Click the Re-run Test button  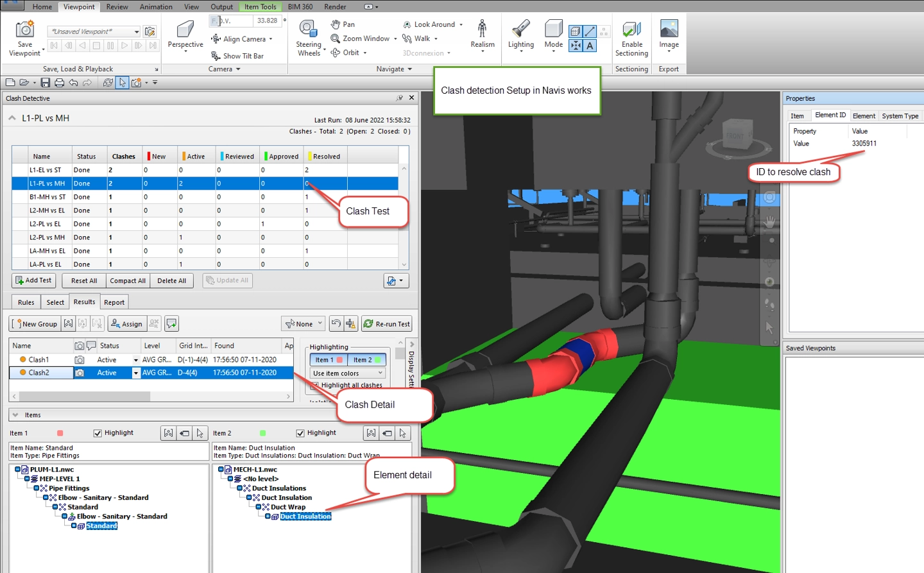386,324
